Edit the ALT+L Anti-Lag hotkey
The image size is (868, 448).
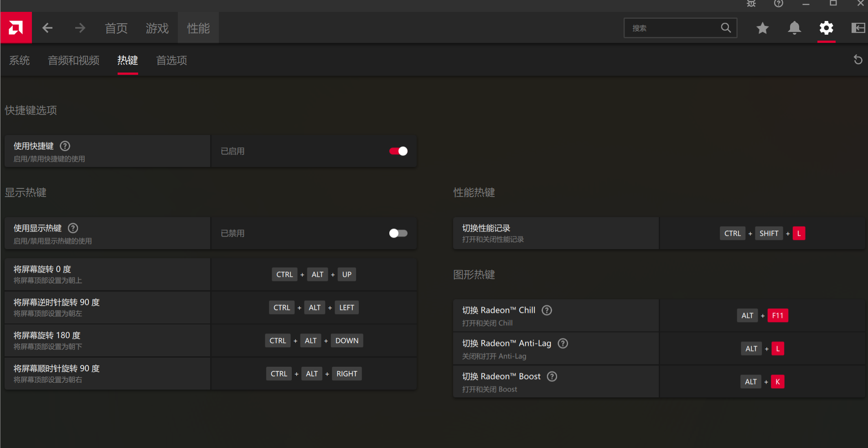tap(763, 349)
